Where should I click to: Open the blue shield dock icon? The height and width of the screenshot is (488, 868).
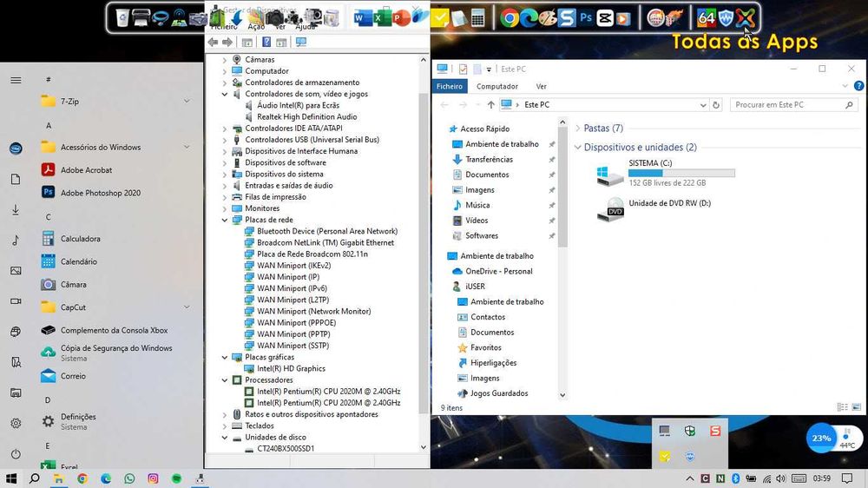(x=726, y=18)
